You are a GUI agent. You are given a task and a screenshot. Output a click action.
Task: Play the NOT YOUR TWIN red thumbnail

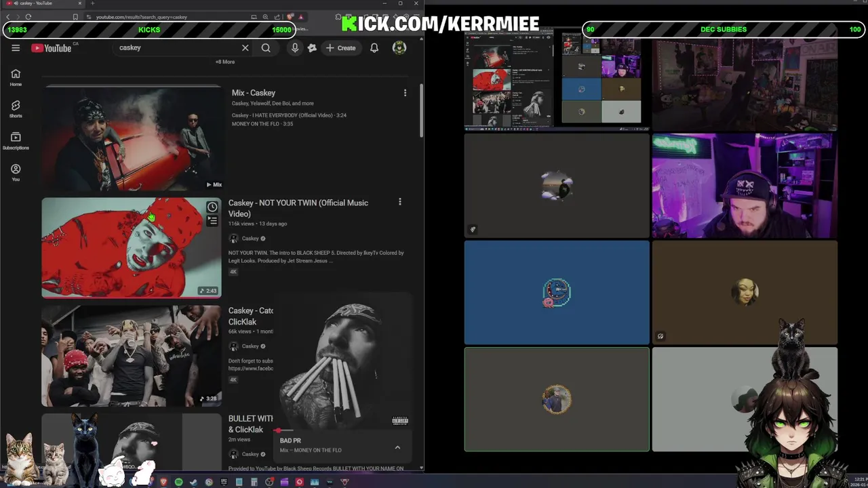(132, 248)
